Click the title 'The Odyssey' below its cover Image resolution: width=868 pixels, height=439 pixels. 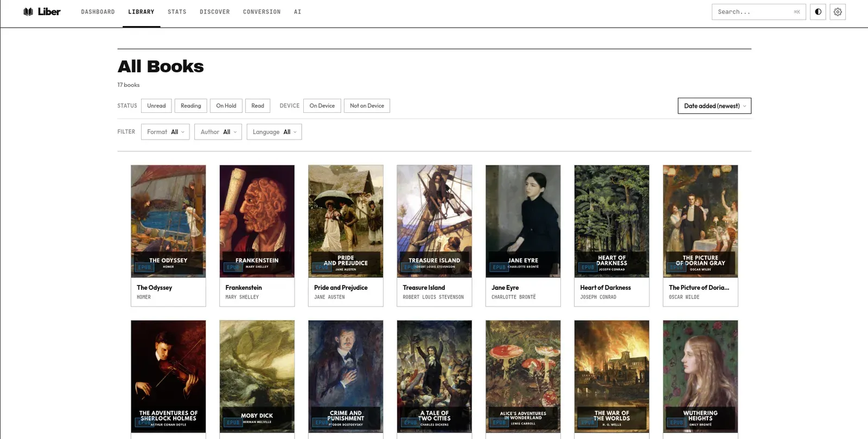point(154,288)
